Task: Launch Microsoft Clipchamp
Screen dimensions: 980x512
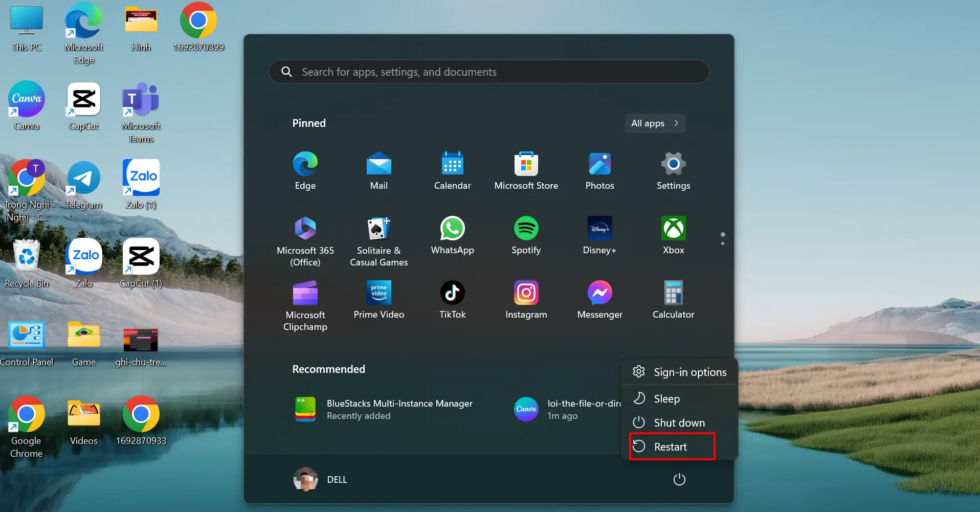Action: [x=305, y=305]
